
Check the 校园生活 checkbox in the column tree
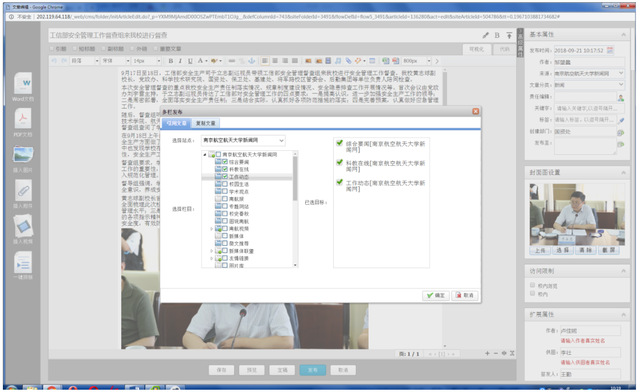point(224,184)
